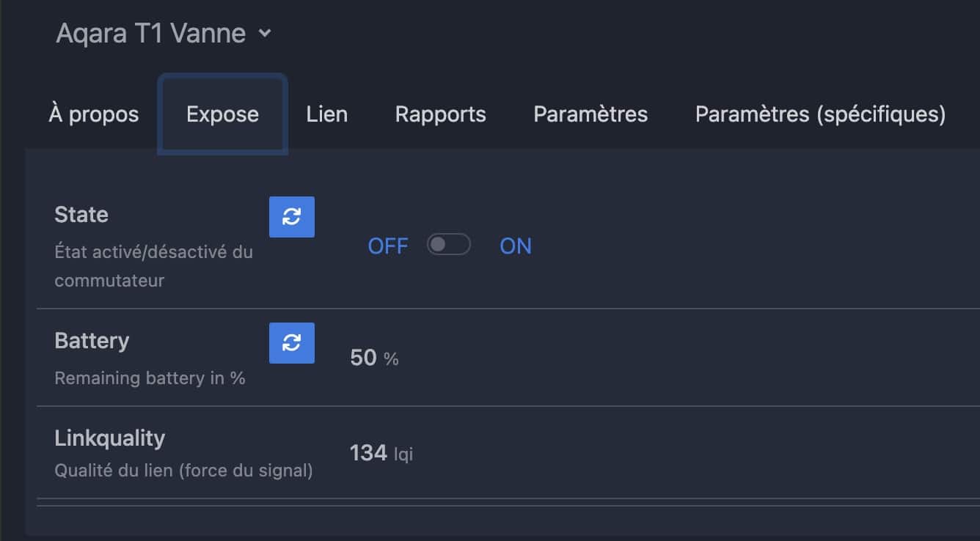The height and width of the screenshot is (541, 980).
Task: Show the Paramètres (spécifiques) tab
Action: click(820, 114)
